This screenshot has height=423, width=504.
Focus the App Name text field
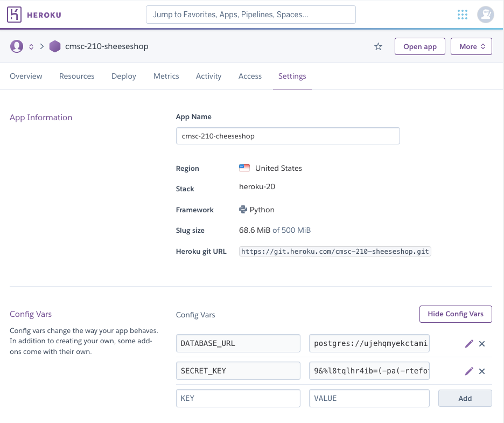point(288,136)
